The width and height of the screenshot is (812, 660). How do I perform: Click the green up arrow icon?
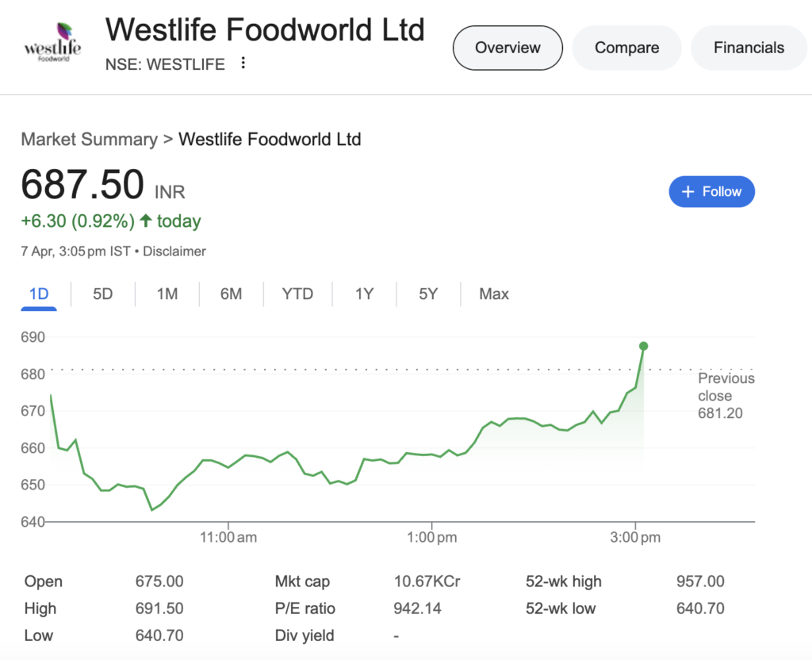click(146, 221)
